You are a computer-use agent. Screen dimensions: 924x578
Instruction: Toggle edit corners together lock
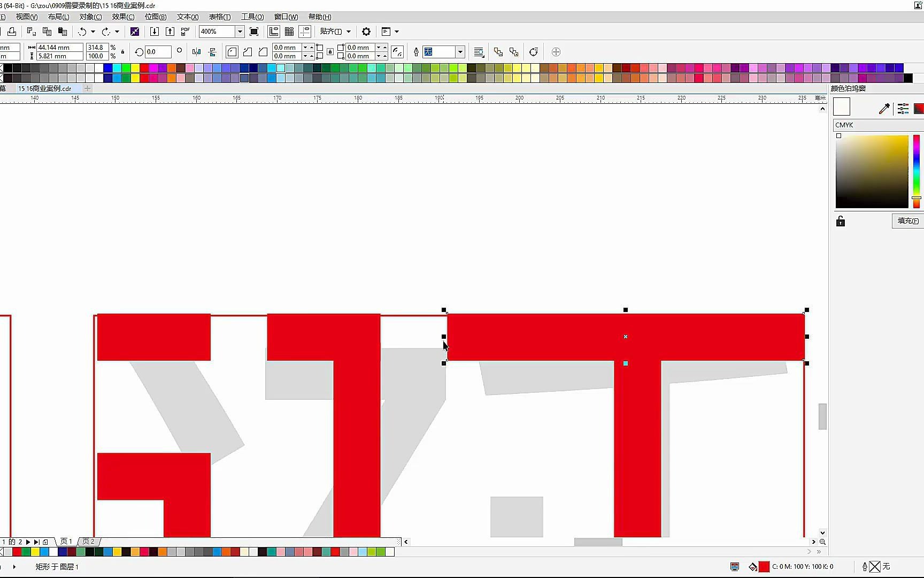pyautogui.click(x=330, y=52)
